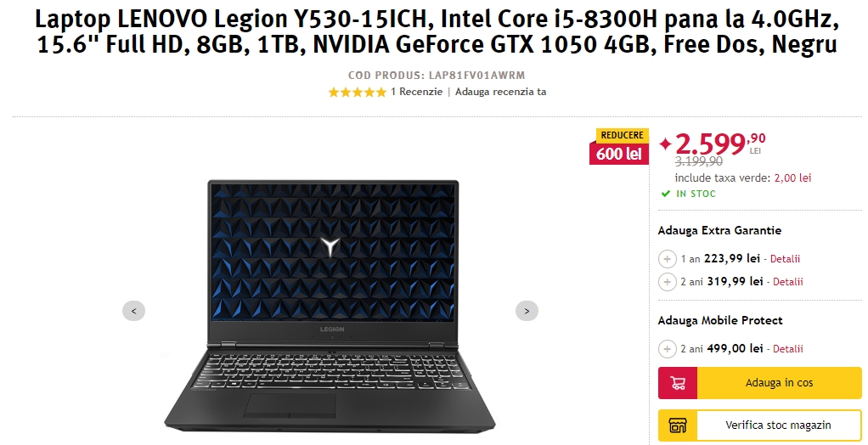This screenshot has width=868, height=445.
Task: Open Detalii for the 2 ani warranty
Action: (x=787, y=282)
